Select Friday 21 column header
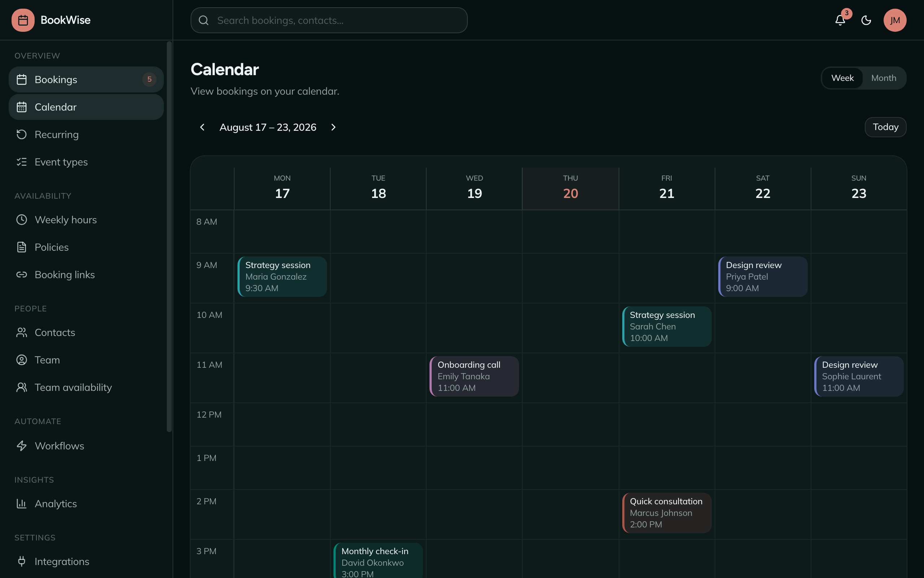Screen dimensions: 924x578 (x=667, y=189)
